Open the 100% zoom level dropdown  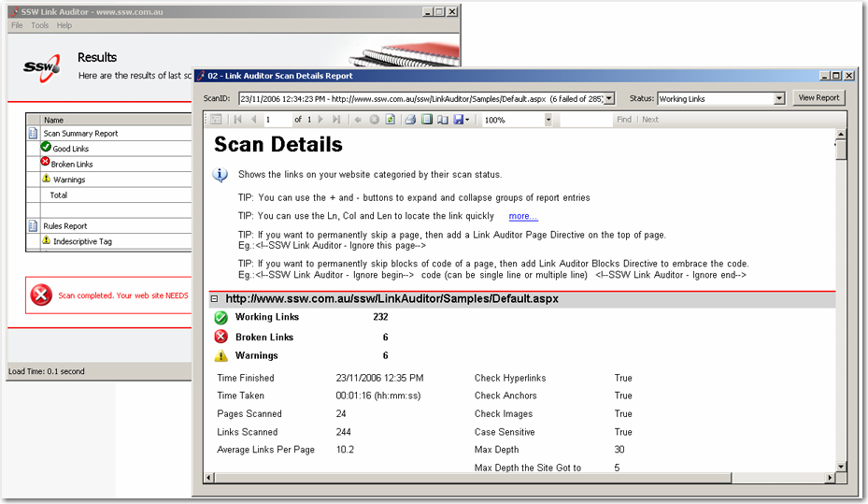click(548, 120)
